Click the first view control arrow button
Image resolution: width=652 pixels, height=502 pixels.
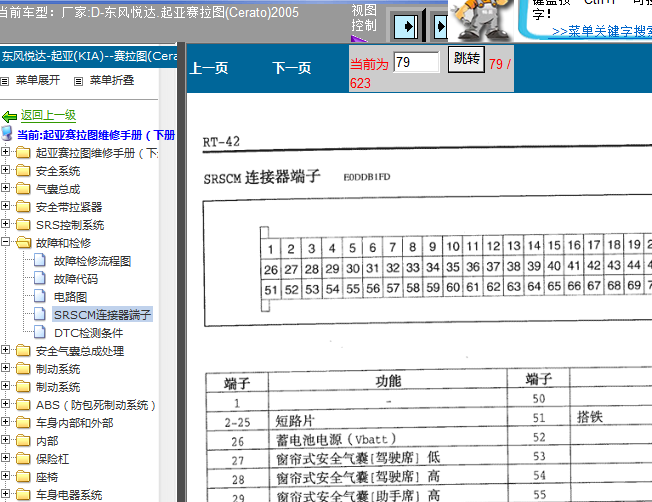(x=406, y=27)
